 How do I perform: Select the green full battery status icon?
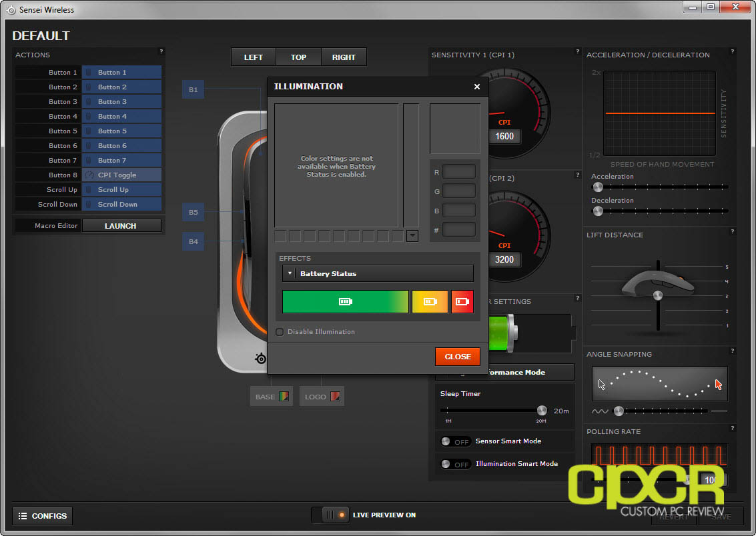pyautogui.click(x=345, y=302)
